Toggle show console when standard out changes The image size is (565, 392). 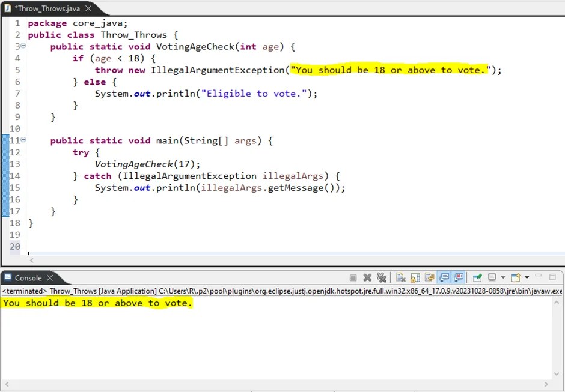tap(444, 277)
